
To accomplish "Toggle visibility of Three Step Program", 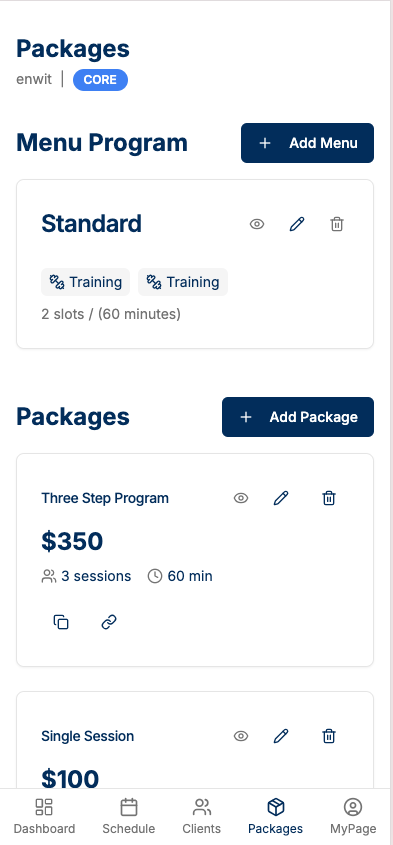I will 241,498.
